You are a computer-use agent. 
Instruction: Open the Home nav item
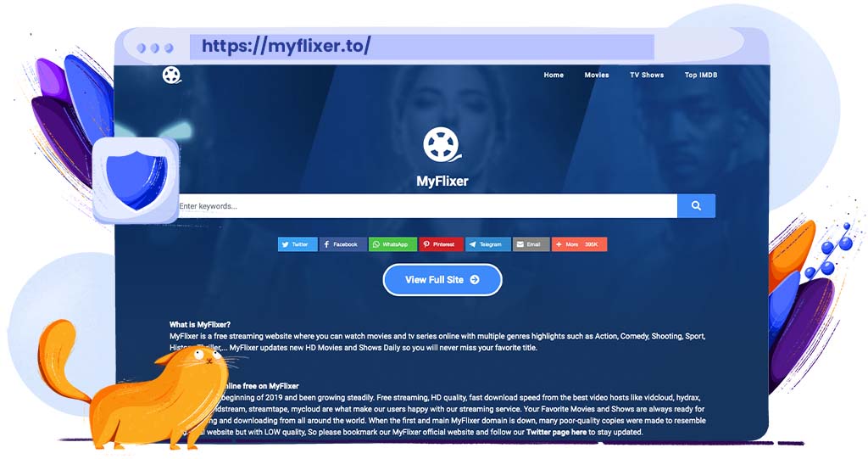pos(554,75)
